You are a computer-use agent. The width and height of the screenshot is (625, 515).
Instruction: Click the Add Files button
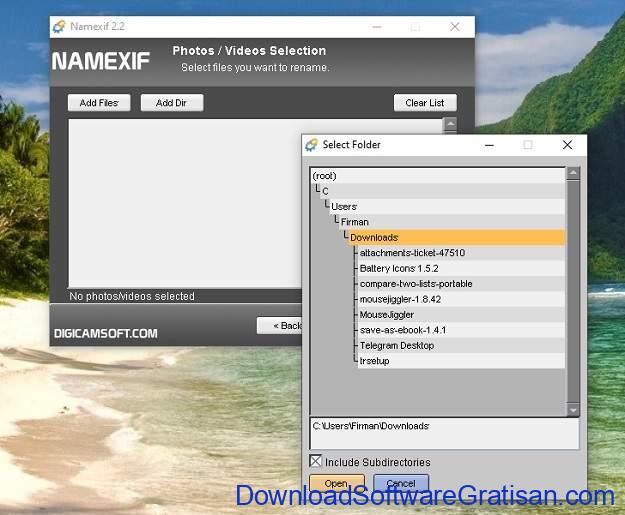99,103
